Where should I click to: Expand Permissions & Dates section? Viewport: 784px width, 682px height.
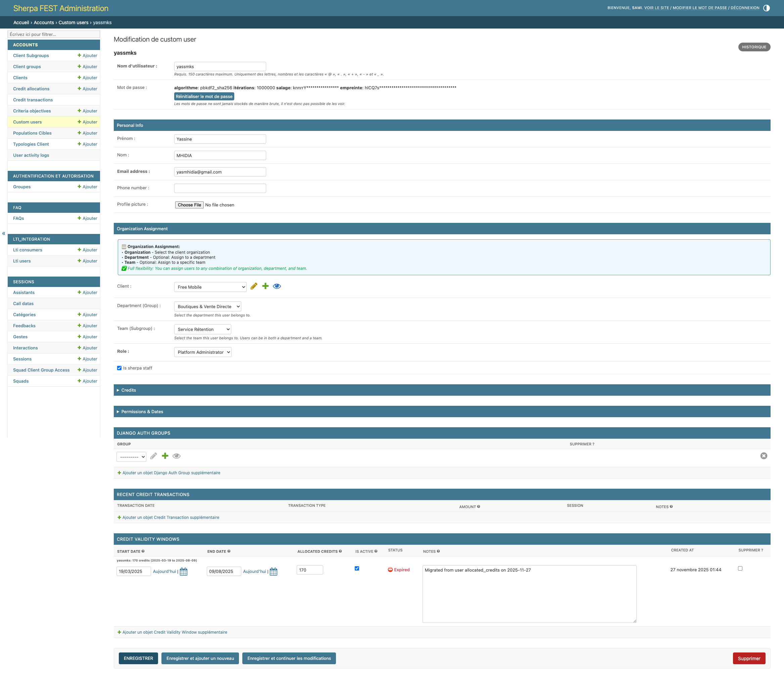point(142,412)
